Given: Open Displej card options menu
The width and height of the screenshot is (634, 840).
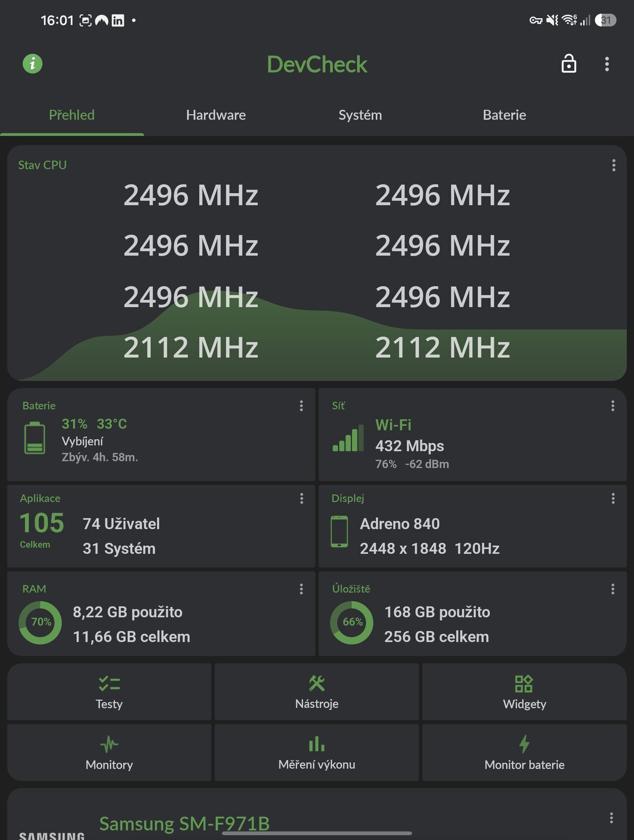Looking at the screenshot, I should click(612, 498).
